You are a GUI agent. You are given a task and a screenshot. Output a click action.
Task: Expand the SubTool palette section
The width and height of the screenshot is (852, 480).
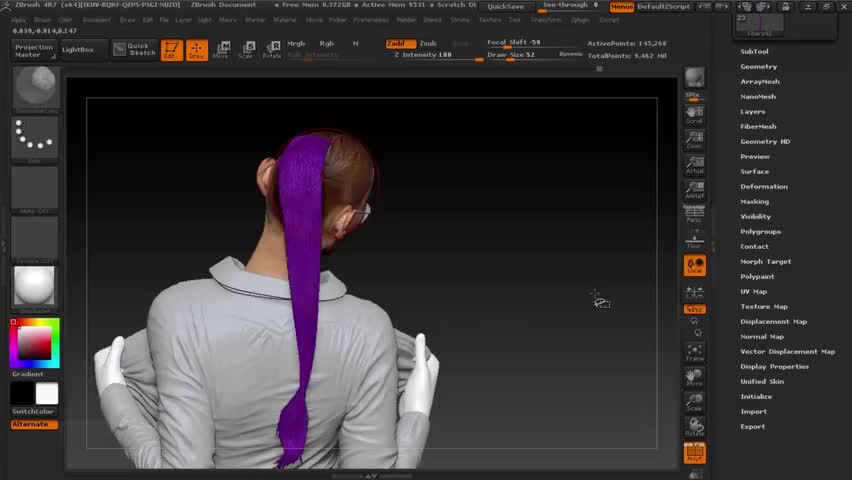point(754,51)
